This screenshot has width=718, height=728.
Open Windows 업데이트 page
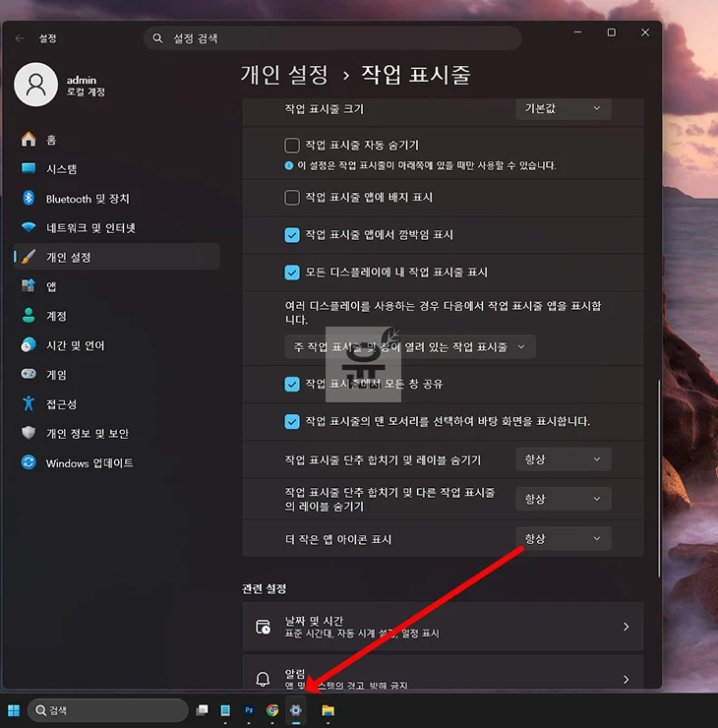[x=116, y=463]
